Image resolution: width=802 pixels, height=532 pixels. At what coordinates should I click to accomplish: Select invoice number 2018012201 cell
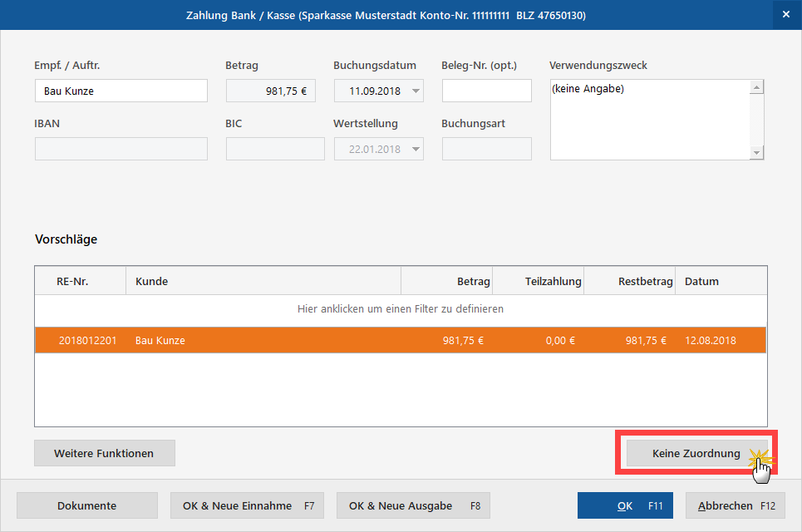pos(87,341)
